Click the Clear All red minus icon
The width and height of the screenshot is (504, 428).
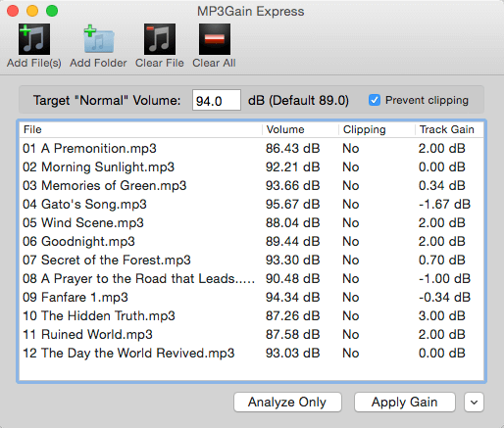pyautogui.click(x=215, y=39)
